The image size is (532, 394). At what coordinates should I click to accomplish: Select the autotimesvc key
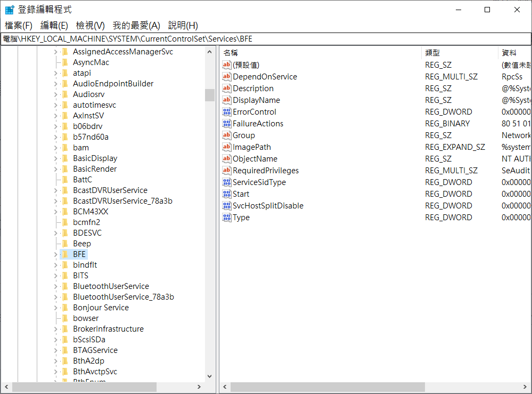coord(94,105)
